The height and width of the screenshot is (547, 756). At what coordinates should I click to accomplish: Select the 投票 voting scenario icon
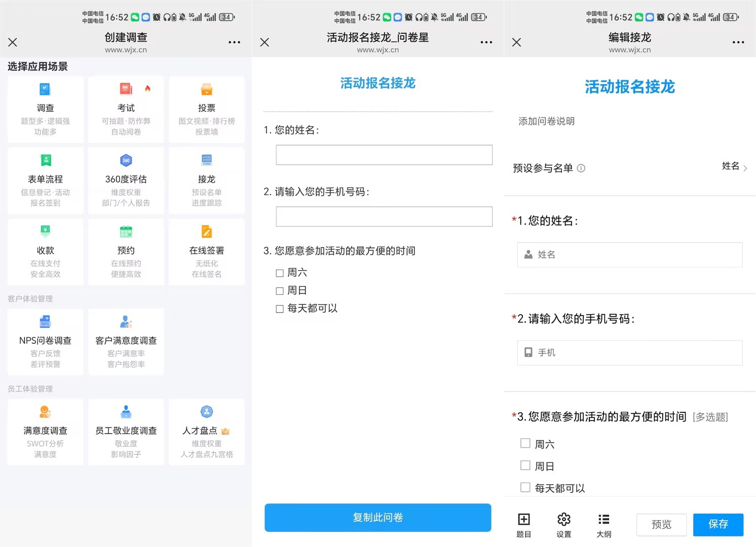pyautogui.click(x=206, y=90)
